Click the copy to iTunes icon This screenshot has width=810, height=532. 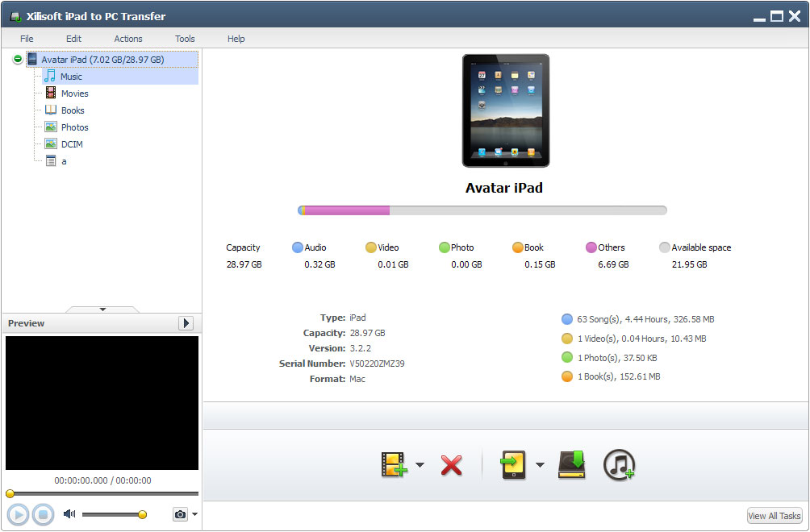[619, 465]
